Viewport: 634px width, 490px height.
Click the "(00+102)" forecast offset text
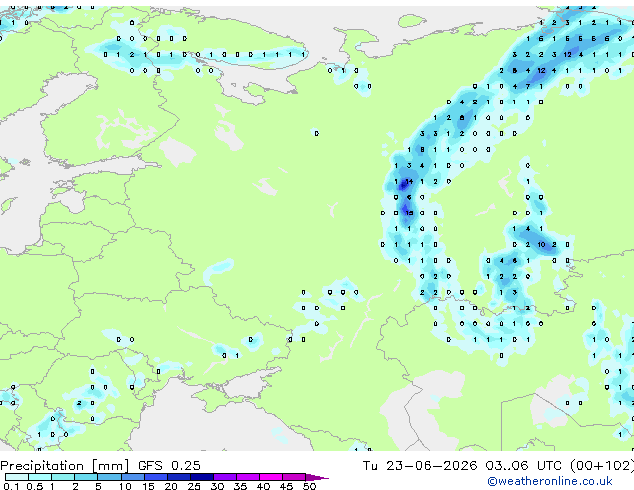pyautogui.click(x=602, y=466)
